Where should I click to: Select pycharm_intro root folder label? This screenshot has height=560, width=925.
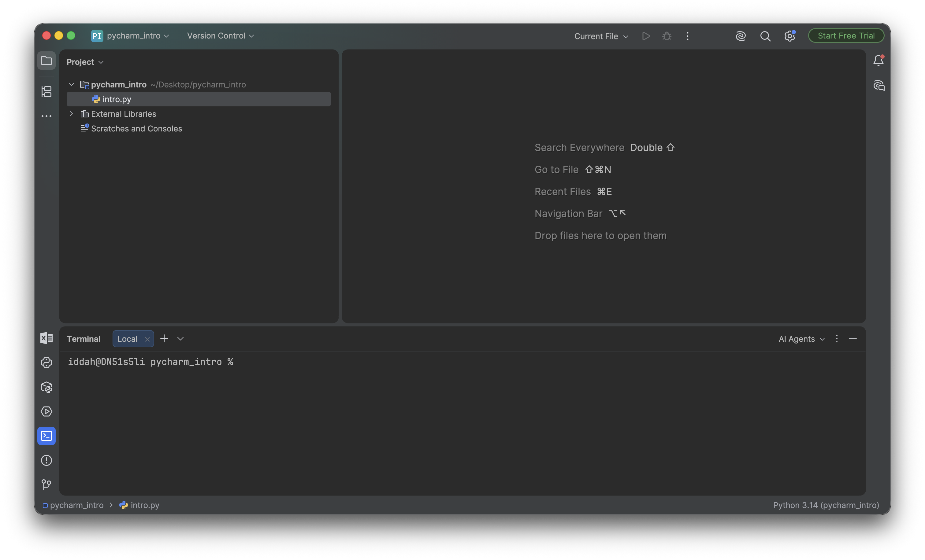[x=119, y=85]
